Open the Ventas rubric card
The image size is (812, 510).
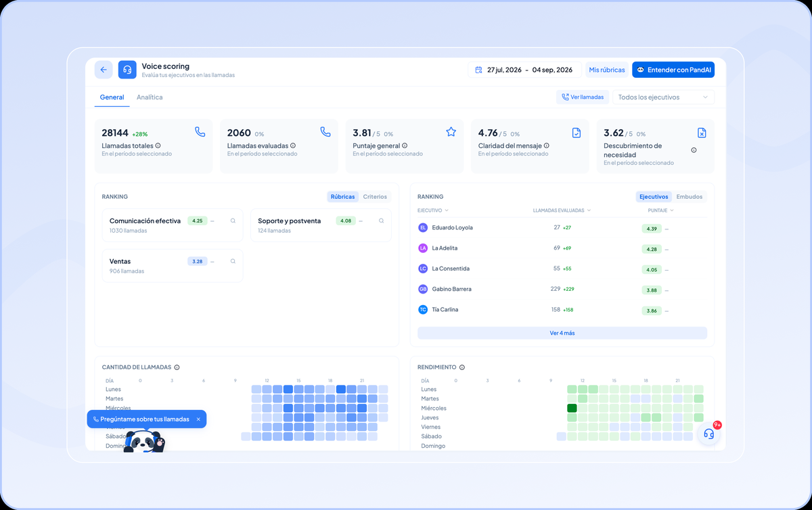pos(173,266)
